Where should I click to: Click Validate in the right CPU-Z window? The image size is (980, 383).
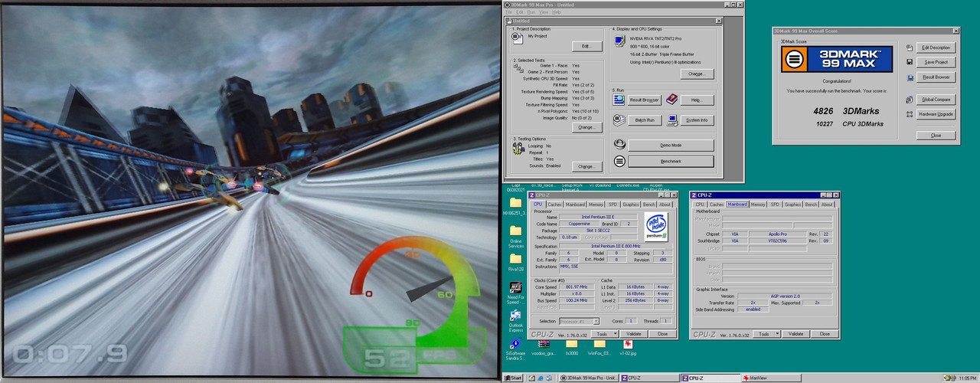pos(796,334)
